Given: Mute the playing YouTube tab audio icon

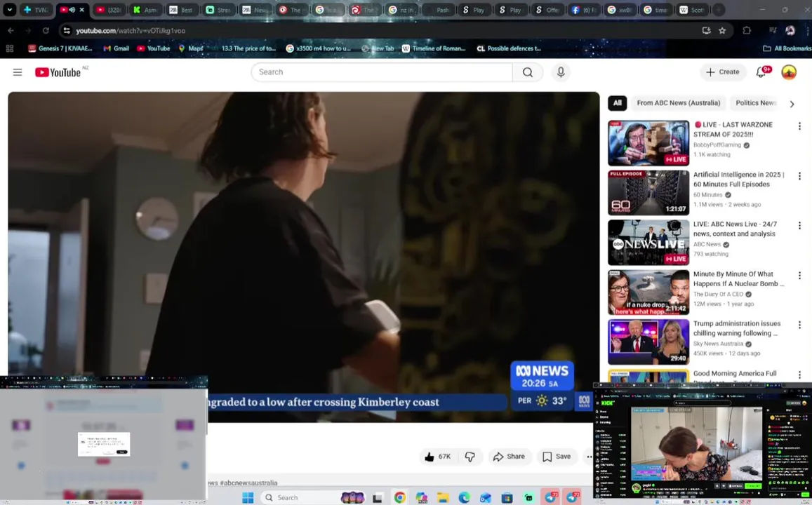Looking at the screenshot, I should 72,10.
